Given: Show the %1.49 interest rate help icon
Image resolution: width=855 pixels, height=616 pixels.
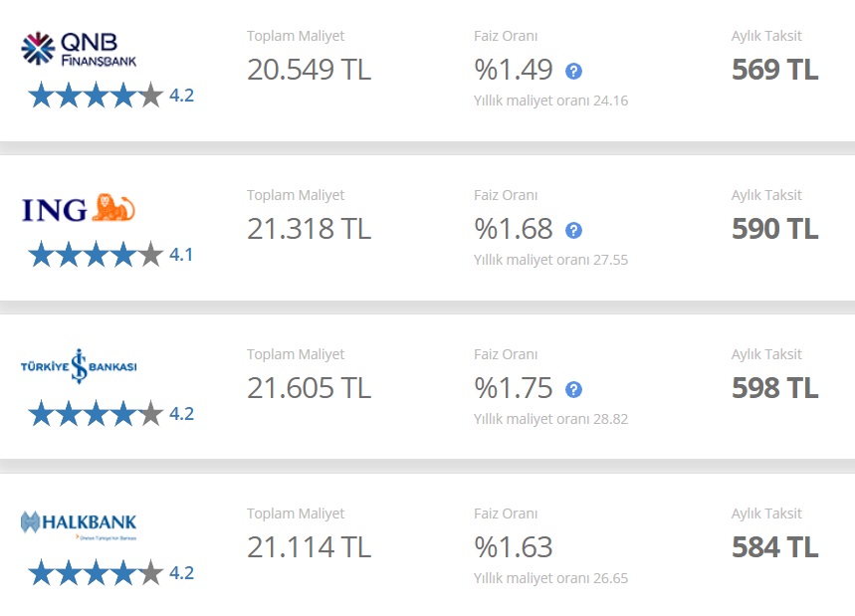Looking at the screenshot, I should [573, 71].
